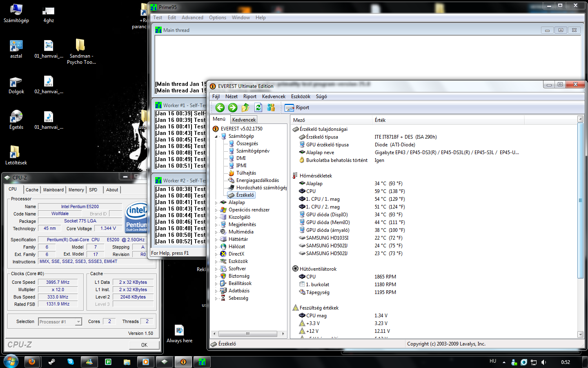Screen dimensions: 588x368
Task: Click Steam icon on the taskbar
Action: tap(51, 362)
